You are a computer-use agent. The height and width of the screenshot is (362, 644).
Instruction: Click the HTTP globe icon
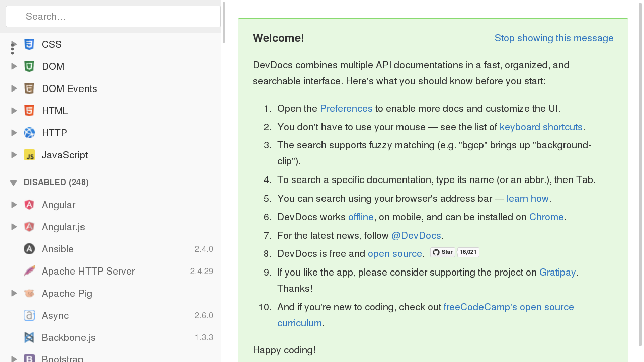(29, 133)
